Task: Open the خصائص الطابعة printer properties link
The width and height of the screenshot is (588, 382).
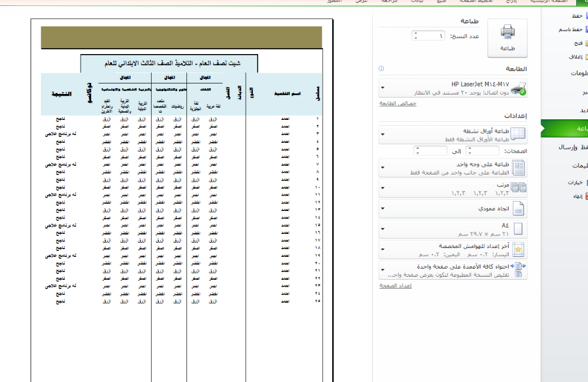Action: coord(398,103)
